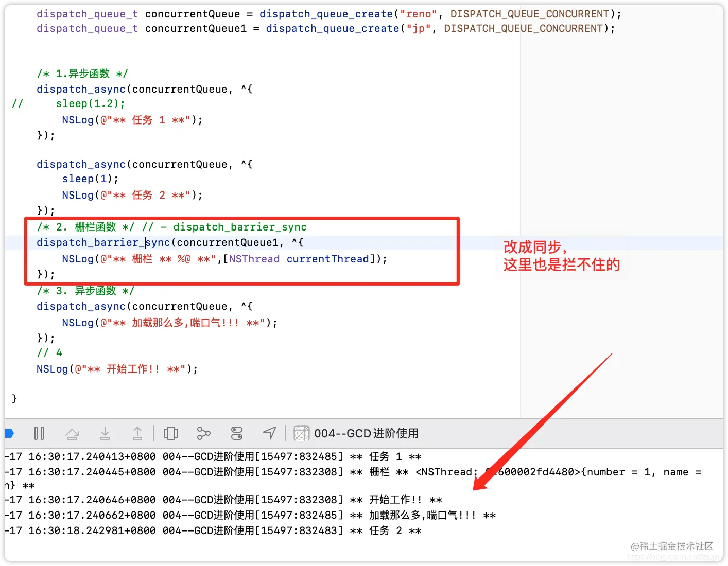Open the Debug View Hierarchy icon
The image size is (728, 566).
tap(171, 433)
